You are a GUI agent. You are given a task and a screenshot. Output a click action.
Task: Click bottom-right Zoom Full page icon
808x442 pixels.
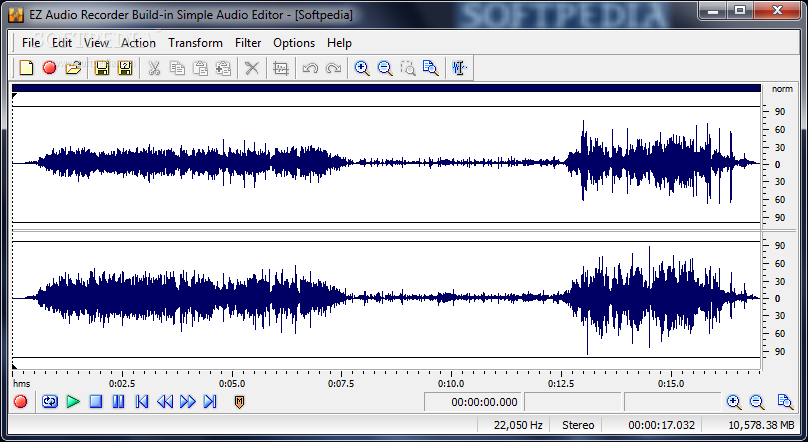tap(785, 402)
